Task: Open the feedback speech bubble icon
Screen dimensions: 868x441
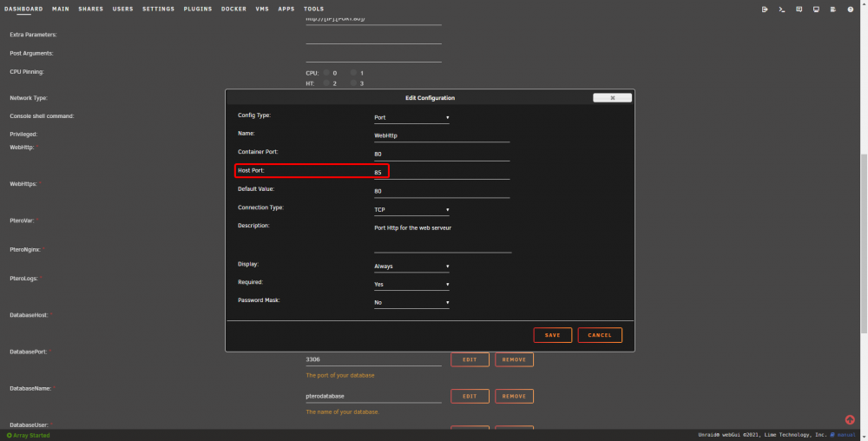Action: click(x=799, y=10)
